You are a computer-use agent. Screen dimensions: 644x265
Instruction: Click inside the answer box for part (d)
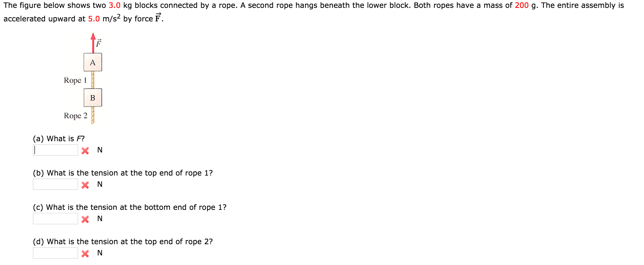[x=55, y=253]
